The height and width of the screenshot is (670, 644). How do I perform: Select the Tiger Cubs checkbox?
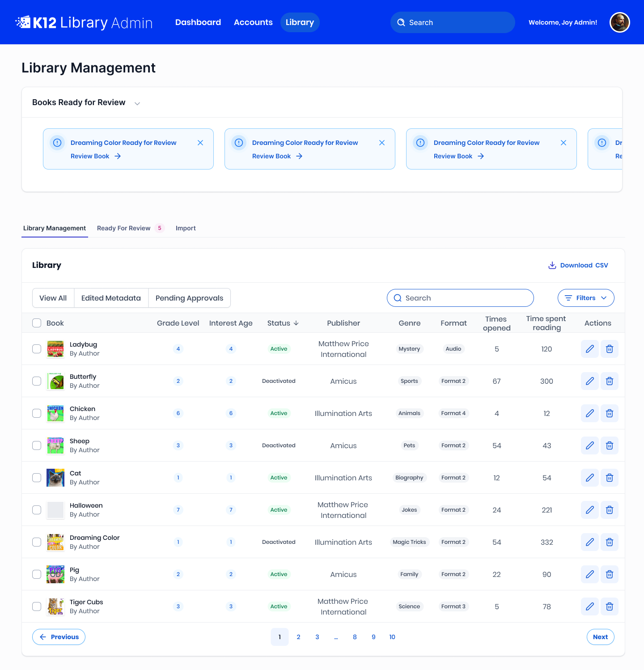[37, 606]
